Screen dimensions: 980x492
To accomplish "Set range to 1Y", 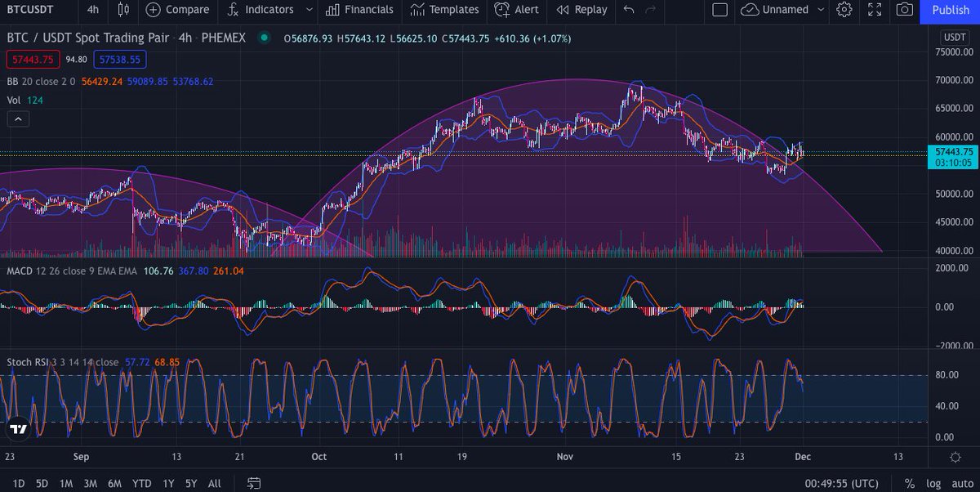I will click(x=168, y=483).
